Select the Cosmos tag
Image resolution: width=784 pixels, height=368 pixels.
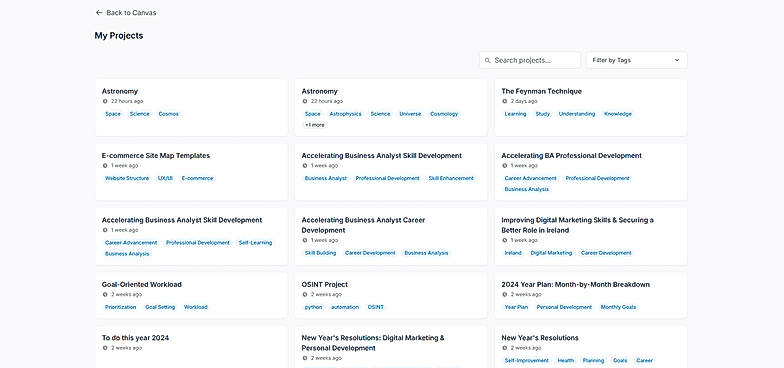click(x=168, y=114)
